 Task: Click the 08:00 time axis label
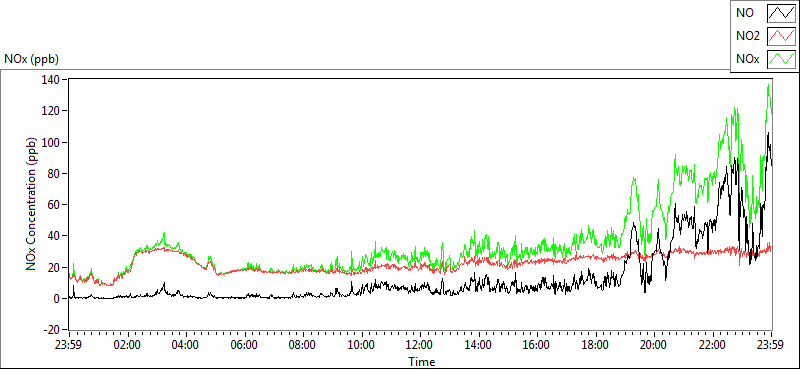tap(304, 344)
